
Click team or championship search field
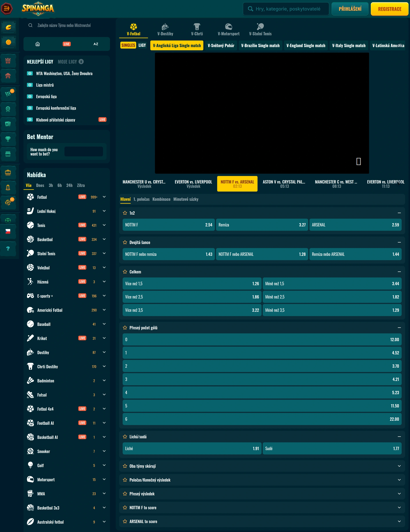click(66, 25)
